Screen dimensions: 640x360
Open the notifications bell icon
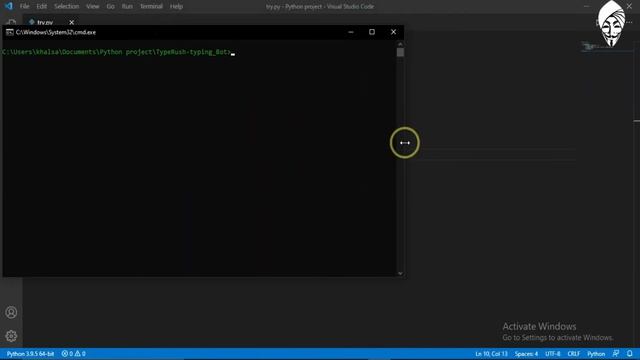630,353
